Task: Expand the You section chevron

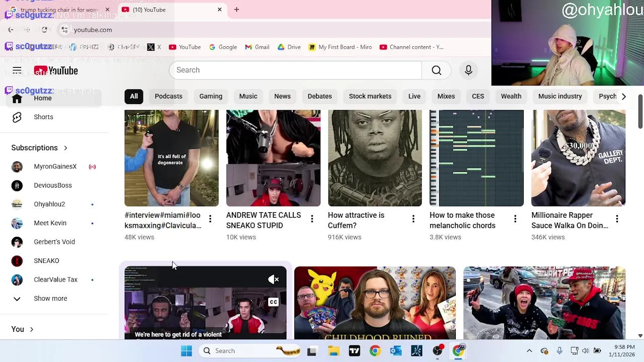Action: click(x=31, y=330)
